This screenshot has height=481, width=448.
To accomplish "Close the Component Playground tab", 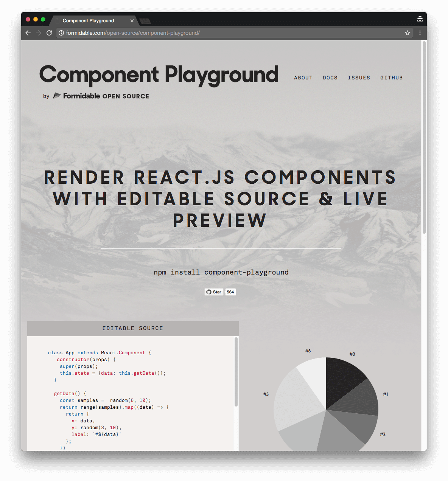I will point(132,21).
